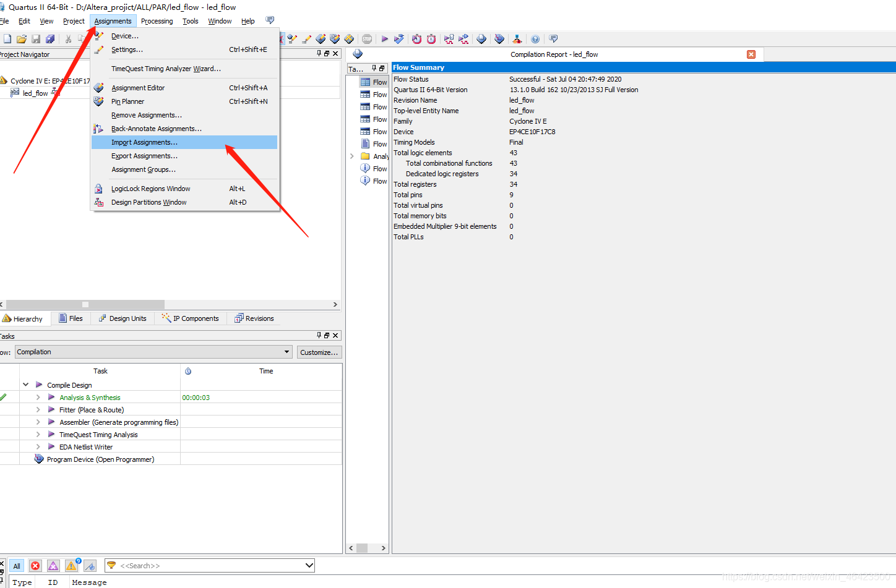
Task: Expand the Compile Design task chevron
Action: click(26, 385)
